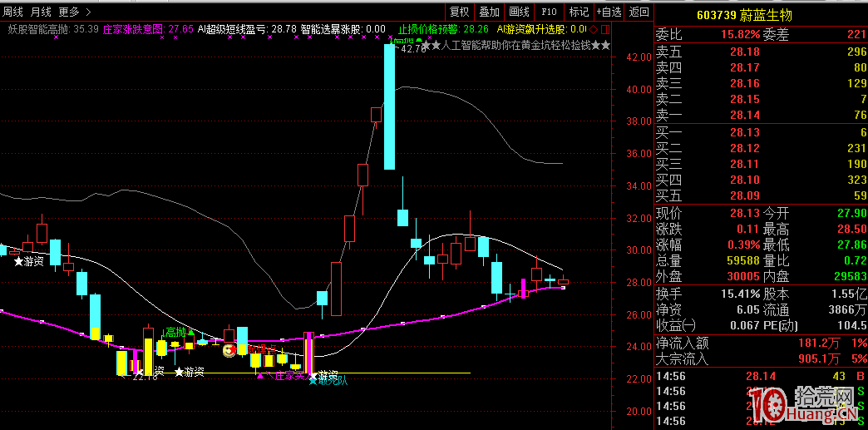Switch to 月线 monthly chart
This screenshot has width=868, height=430.
tap(41, 11)
